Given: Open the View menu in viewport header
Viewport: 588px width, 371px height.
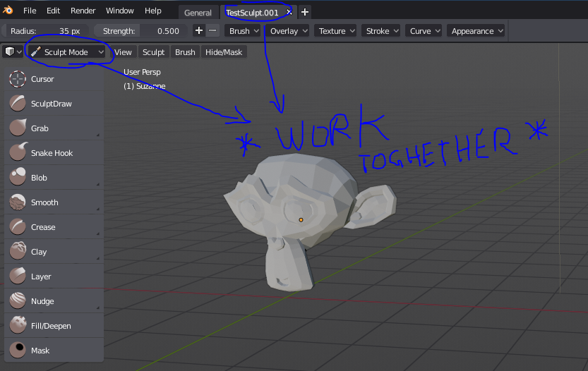Looking at the screenshot, I should pyautogui.click(x=123, y=52).
